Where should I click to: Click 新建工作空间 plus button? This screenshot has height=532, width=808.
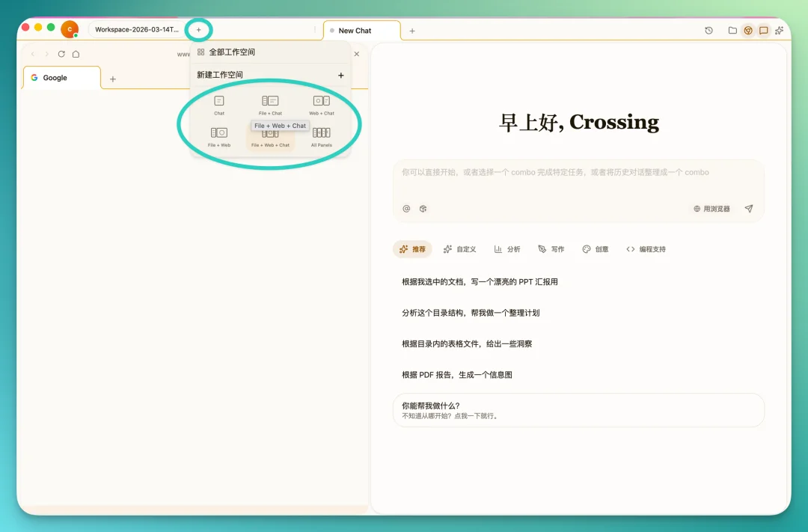[340, 75]
